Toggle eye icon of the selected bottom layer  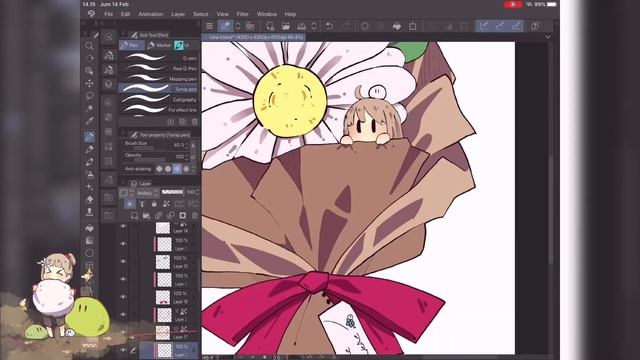pyautogui.click(x=123, y=350)
